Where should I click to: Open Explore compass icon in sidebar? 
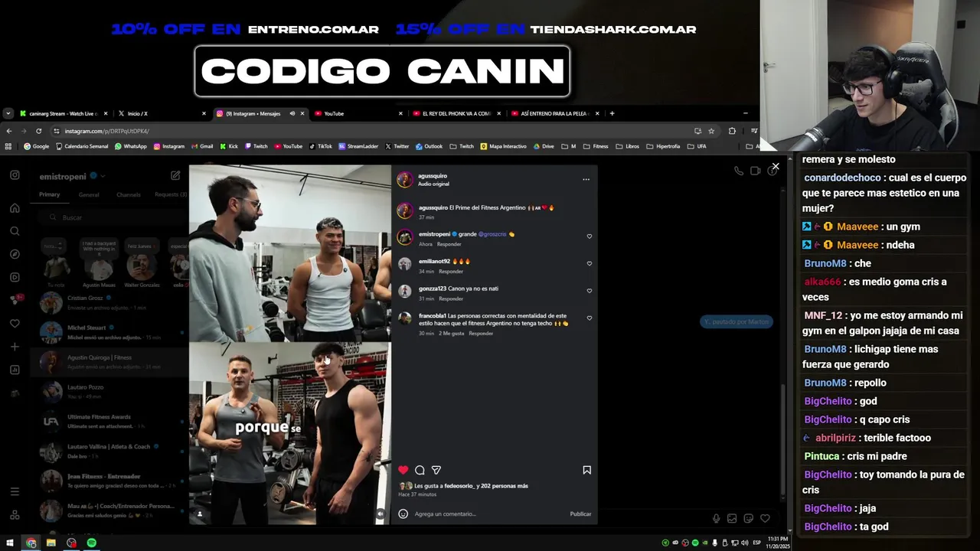click(15, 254)
